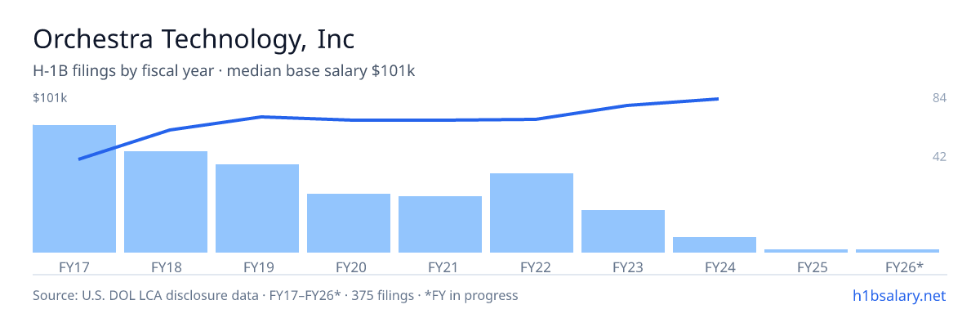This screenshot has width=980, height=327.
Task: Click the FY26* axis label
Action: tap(904, 267)
